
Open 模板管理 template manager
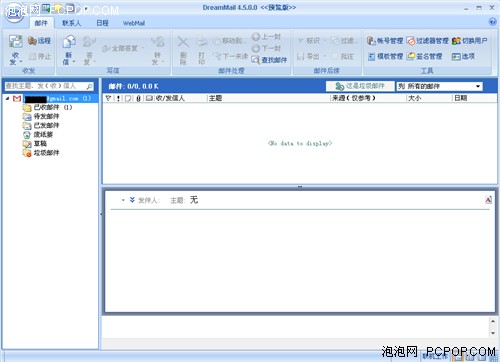point(386,56)
